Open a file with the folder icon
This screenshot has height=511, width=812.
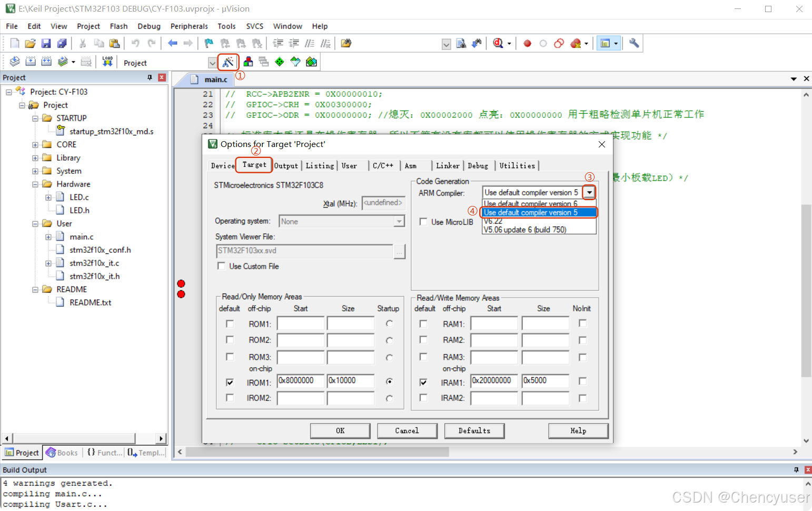(31, 43)
